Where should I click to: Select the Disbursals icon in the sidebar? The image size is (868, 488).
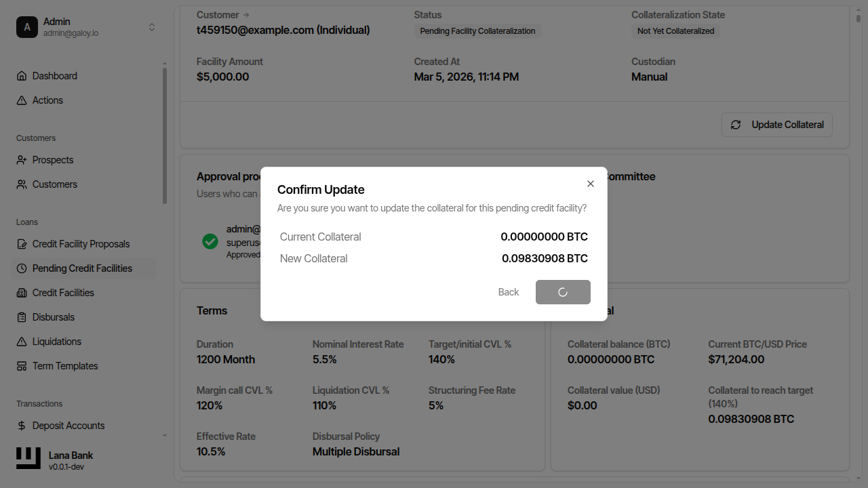[x=21, y=317]
